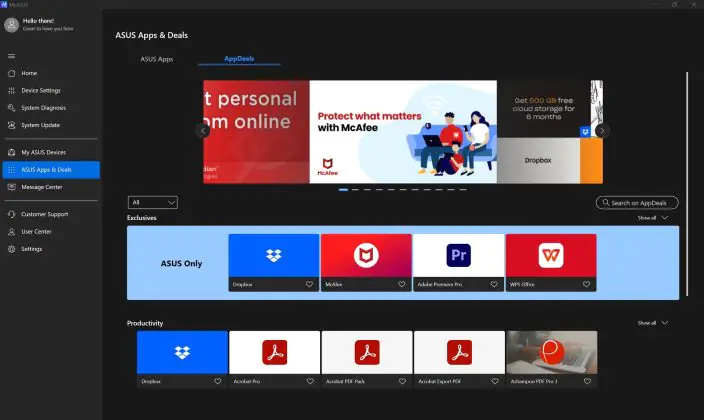The image size is (704, 420).
Task: Open the Acrobat Pro tile
Action: click(x=275, y=359)
